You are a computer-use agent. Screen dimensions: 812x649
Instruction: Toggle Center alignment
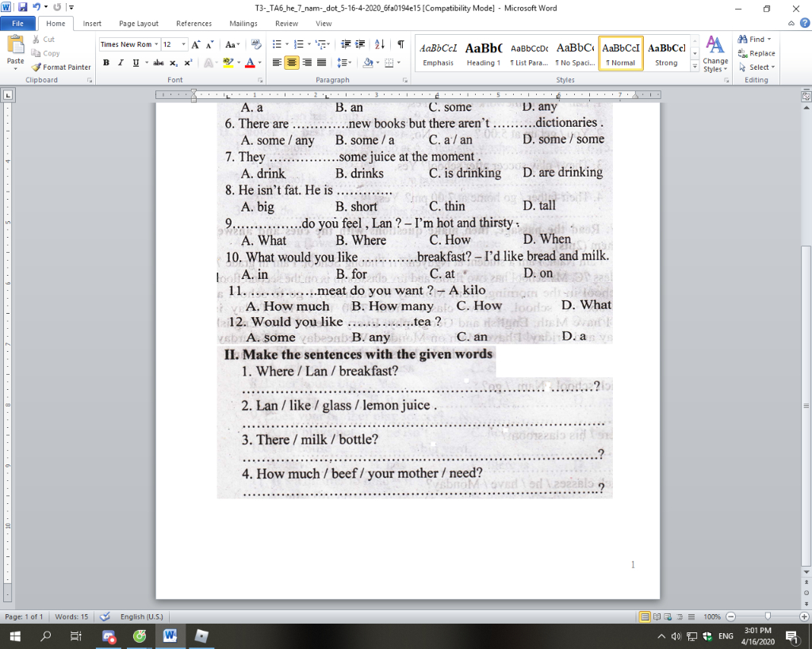[292, 63]
